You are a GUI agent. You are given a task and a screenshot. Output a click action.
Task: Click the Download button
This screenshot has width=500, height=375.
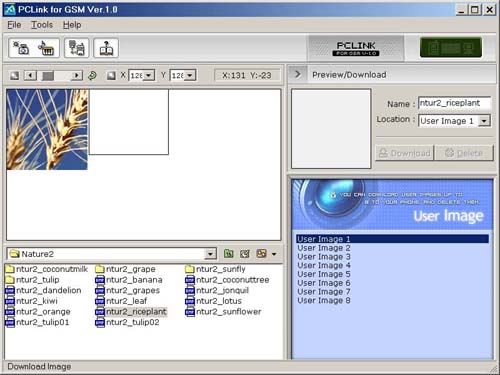[404, 153]
